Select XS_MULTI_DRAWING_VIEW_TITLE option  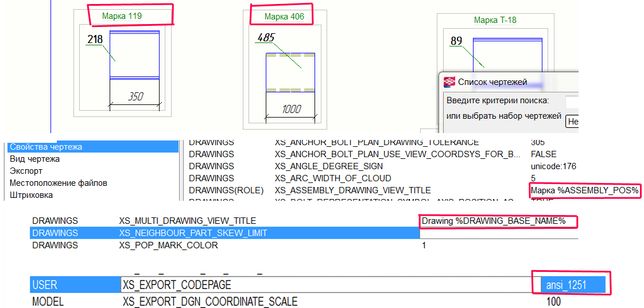[x=188, y=220]
